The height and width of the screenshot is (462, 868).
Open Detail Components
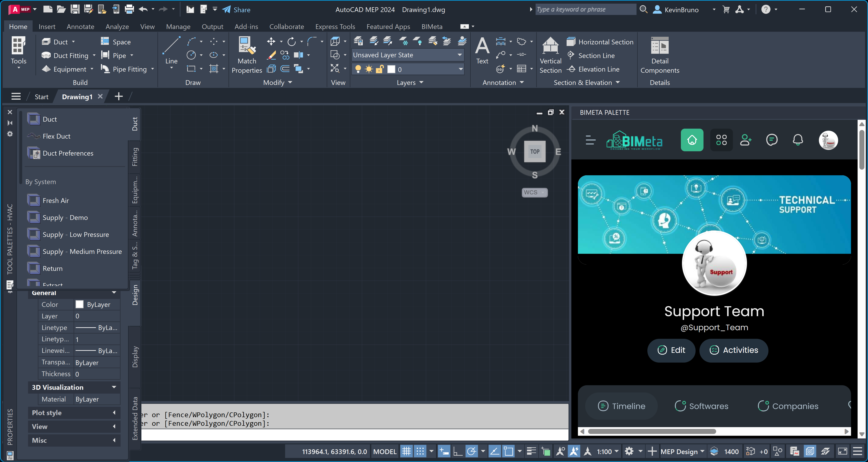(x=660, y=55)
